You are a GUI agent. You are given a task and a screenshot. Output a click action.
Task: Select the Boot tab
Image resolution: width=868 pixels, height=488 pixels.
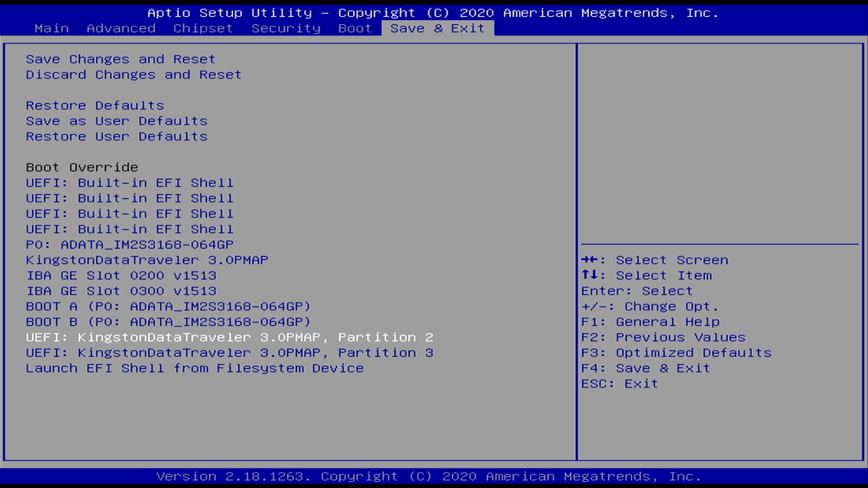coord(354,28)
